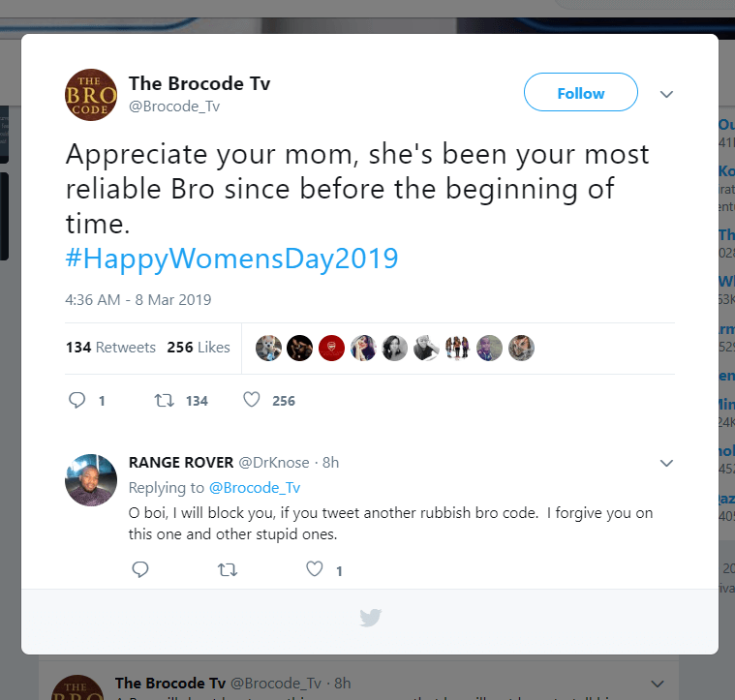735x700 pixels.
Task: Expand main tweet options chevron
Action: tap(666, 94)
